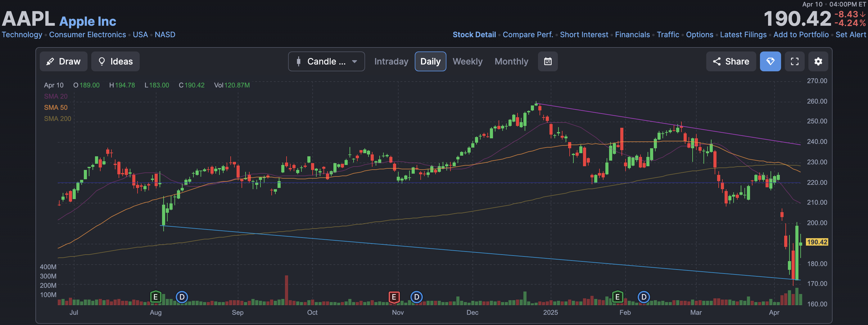Open the Stock Detail link

474,35
